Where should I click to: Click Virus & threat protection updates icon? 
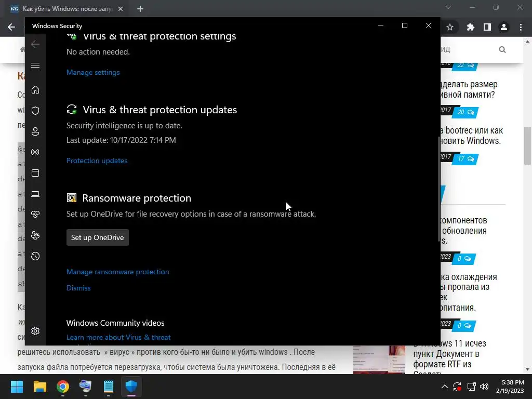pyautogui.click(x=72, y=110)
